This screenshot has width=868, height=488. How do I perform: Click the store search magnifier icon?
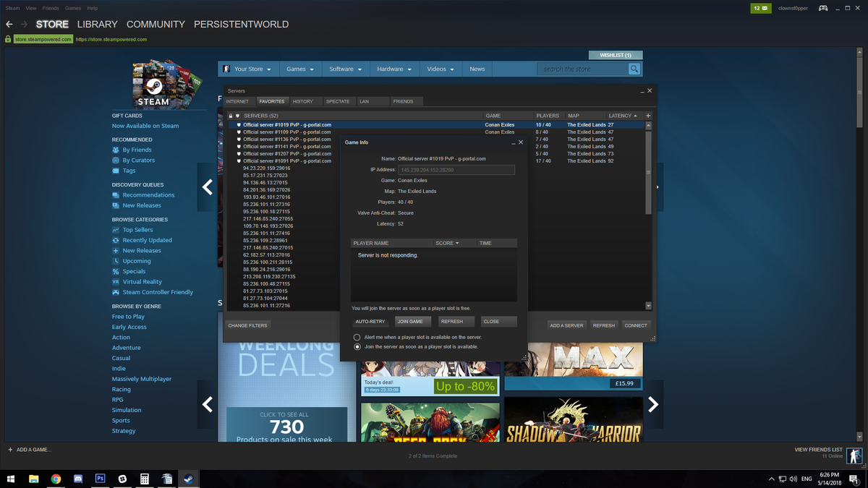(634, 69)
